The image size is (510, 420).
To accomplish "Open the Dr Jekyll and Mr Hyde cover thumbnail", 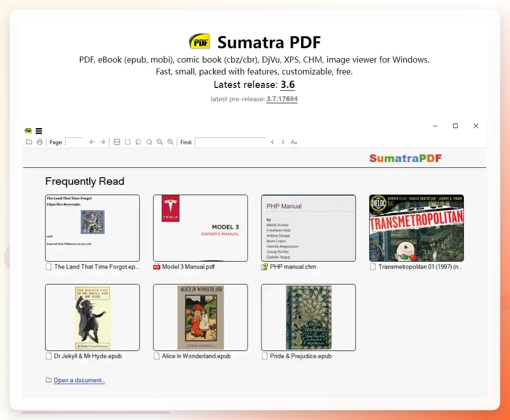I will (92, 317).
